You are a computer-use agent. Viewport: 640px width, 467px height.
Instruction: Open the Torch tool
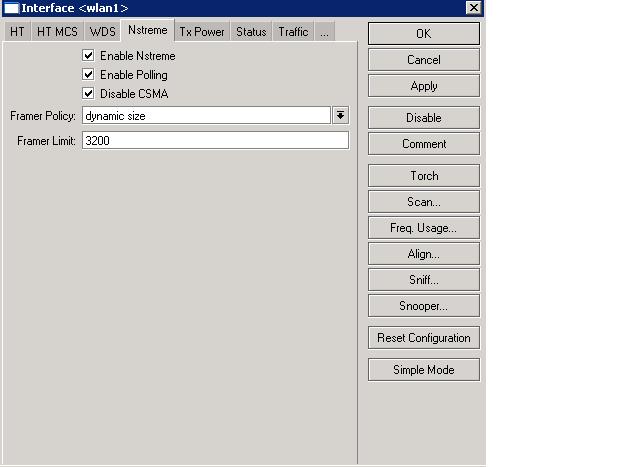pos(424,176)
